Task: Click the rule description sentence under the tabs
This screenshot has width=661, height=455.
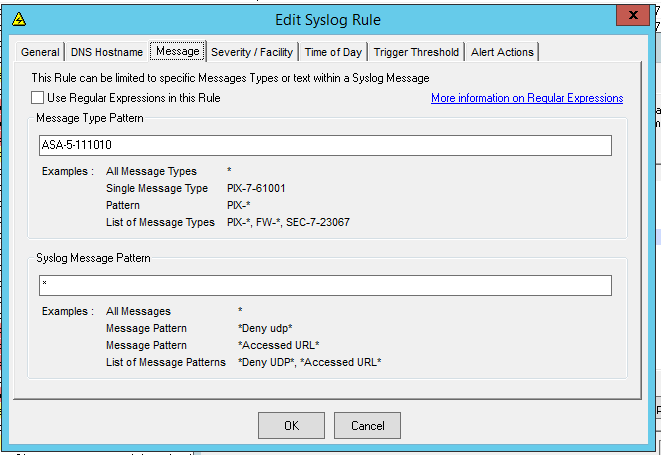Action: (230, 78)
